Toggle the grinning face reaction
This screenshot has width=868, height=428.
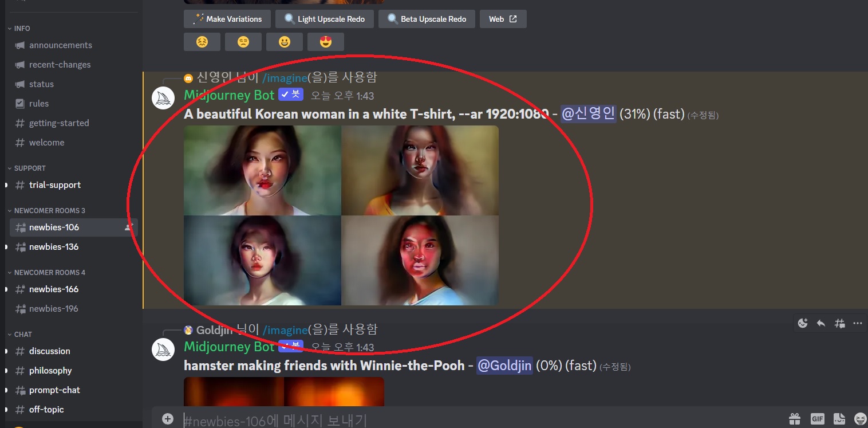[285, 41]
